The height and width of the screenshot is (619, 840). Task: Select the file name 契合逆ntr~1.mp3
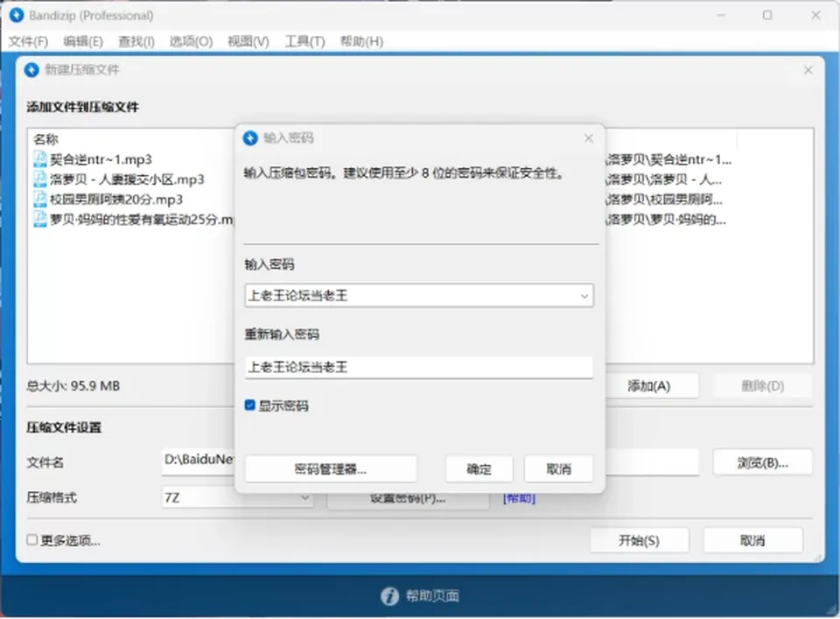tap(101, 159)
